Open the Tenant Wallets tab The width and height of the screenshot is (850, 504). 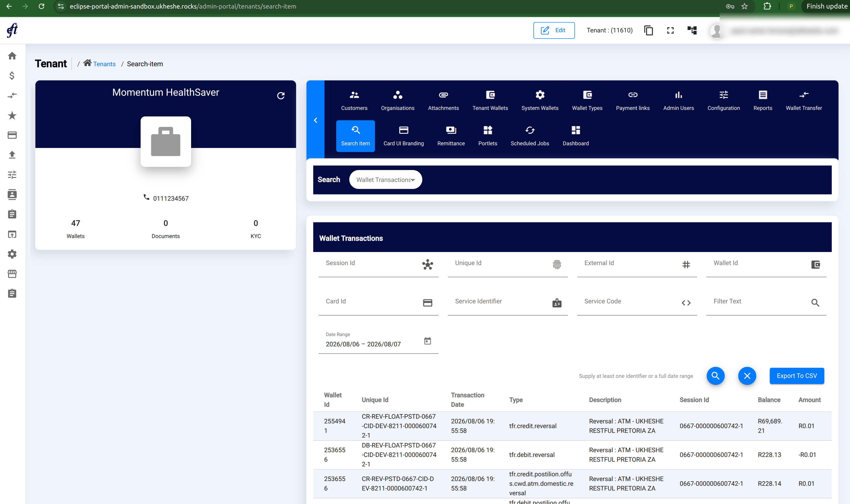click(x=490, y=100)
